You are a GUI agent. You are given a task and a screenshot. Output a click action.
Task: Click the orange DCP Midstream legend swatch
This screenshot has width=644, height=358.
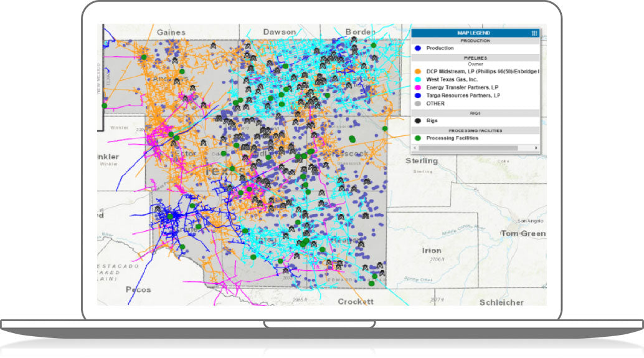[418, 72]
